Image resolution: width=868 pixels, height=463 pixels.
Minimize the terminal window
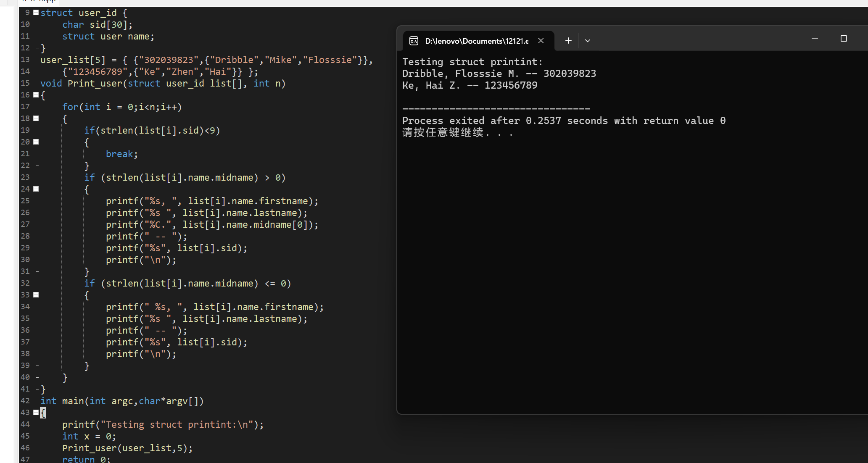(x=815, y=39)
